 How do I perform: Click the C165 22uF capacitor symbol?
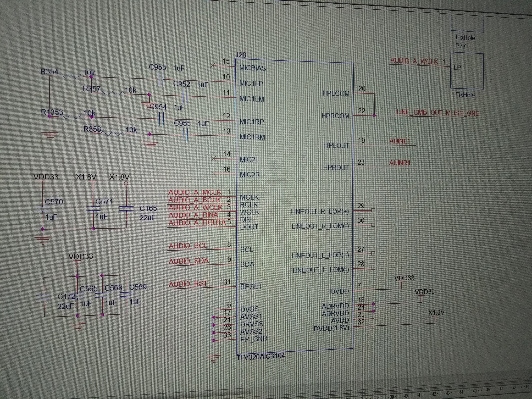click(x=126, y=208)
